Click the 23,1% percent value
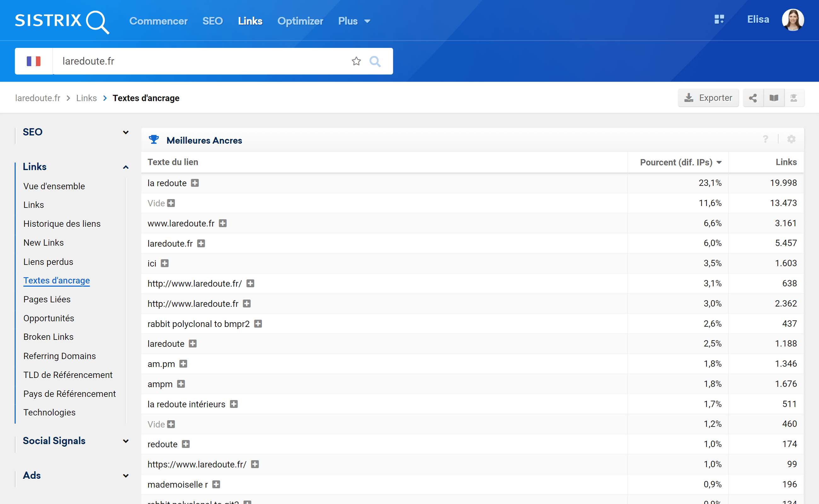The image size is (819, 504). 710,183
